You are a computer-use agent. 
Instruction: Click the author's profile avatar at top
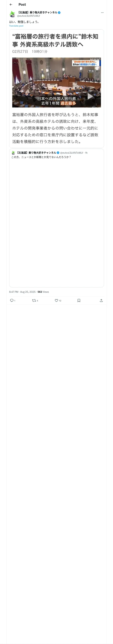pyautogui.click(x=12, y=14)
